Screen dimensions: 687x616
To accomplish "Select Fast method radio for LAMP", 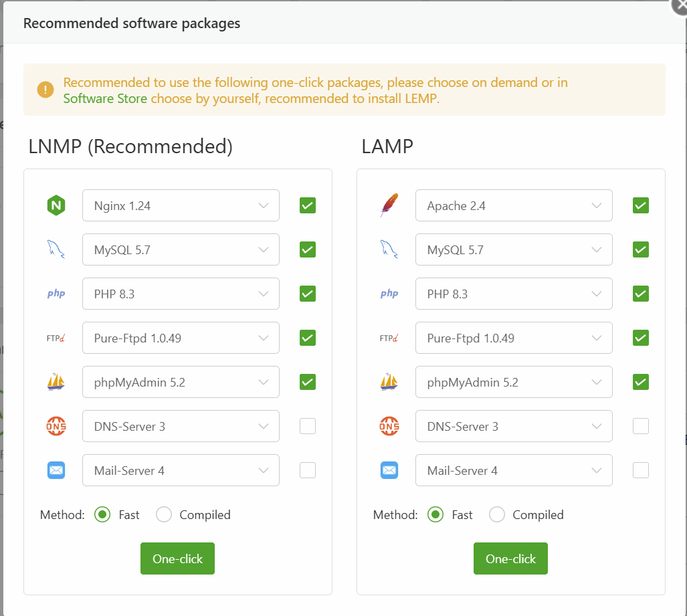I will pyautogui.click(x=435, y=514).
